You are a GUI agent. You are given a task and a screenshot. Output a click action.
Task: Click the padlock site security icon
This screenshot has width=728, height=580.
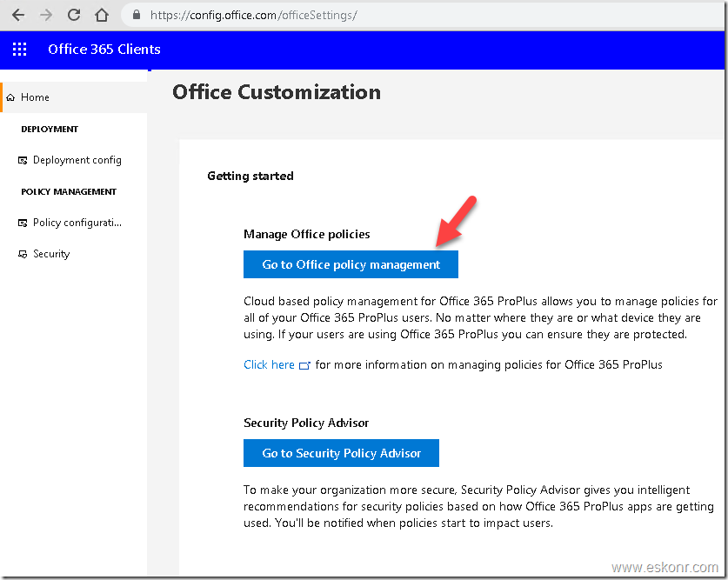point(137,15)
